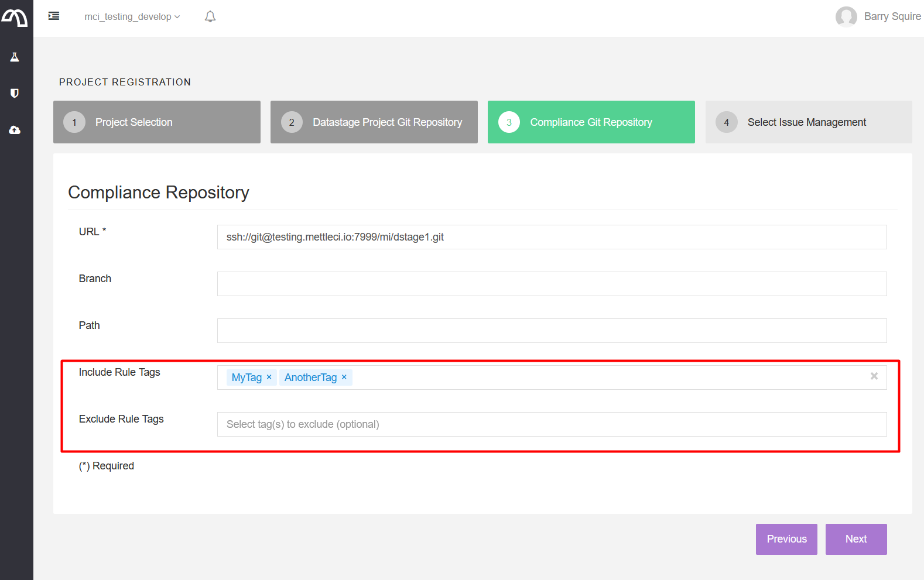This screenshot has width=924, height=580.
Task: Go to Datastage Project Git Repository step
Action: 374,122
